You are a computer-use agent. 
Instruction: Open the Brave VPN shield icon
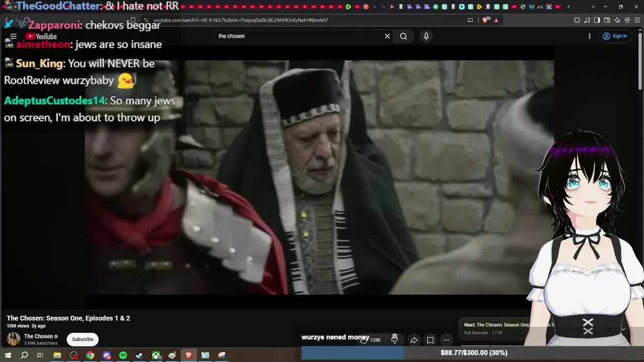coord(627,20)
